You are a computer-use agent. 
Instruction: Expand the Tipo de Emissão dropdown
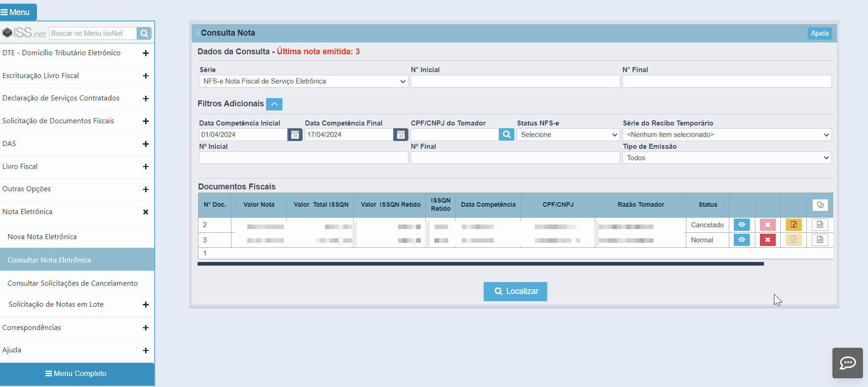[x=727, y=158]
